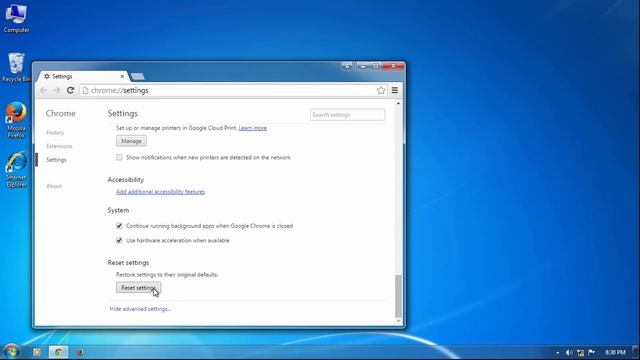640x360 pixels.
Task: Click the Manage printers button
Action: click(131, 141)
